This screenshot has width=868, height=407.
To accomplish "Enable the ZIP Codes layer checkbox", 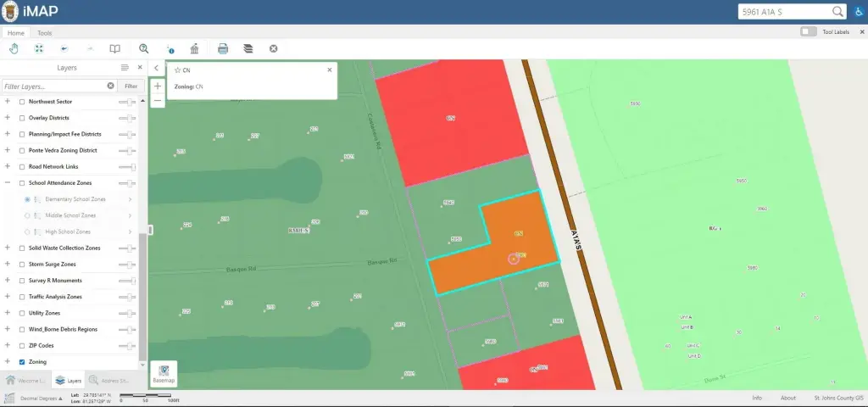I will (x=22, y=346).
